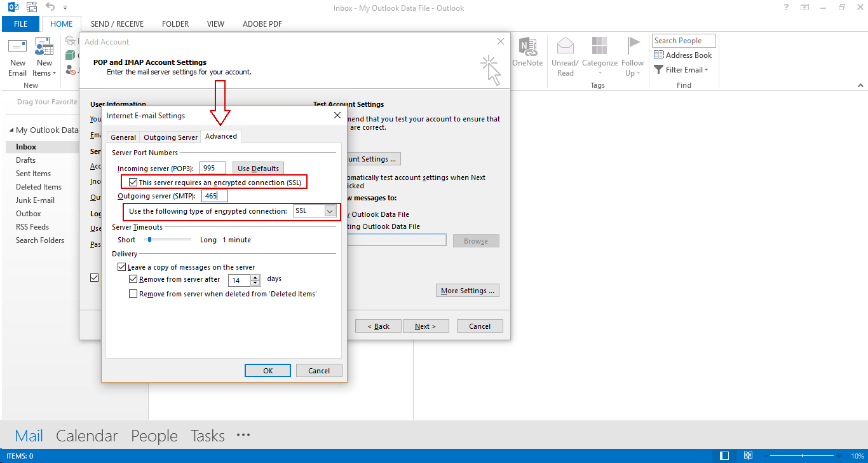Click the days number field showing 14

point(240,280)
